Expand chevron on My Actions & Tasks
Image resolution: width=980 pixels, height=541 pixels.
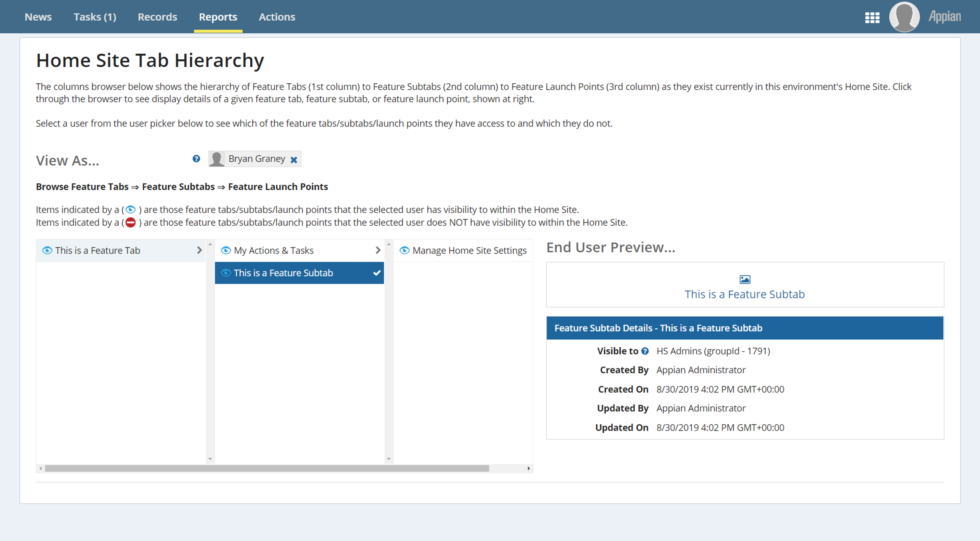[378, 250]
